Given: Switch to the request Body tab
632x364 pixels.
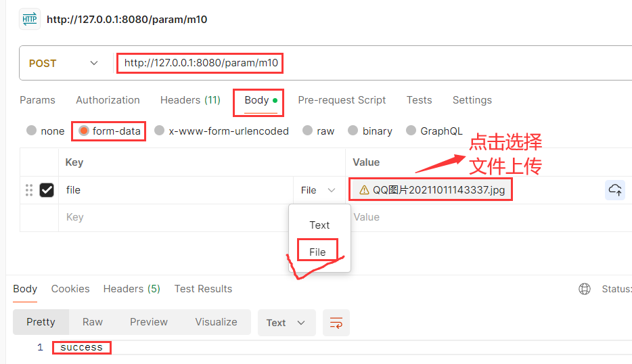Looking at the screenshot, I should 261,100.
